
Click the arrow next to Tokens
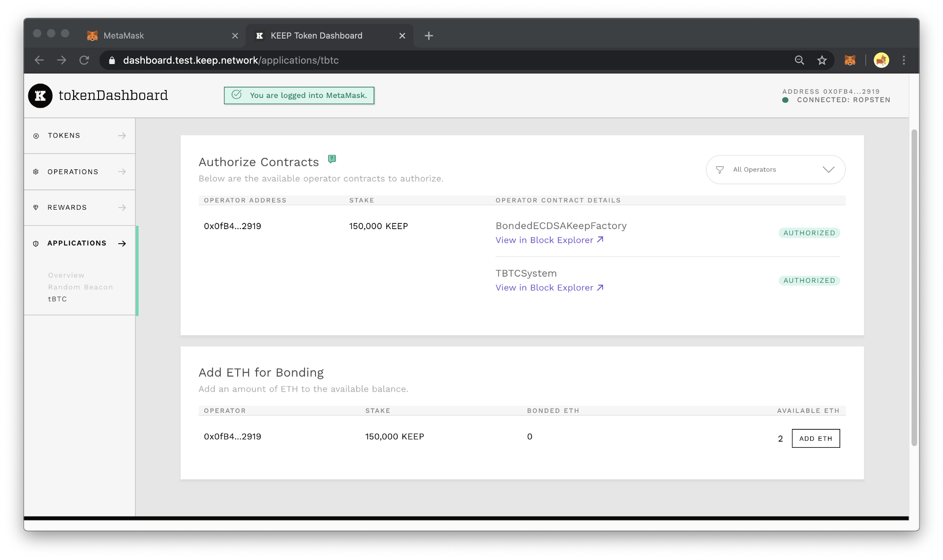pos(122,136)
